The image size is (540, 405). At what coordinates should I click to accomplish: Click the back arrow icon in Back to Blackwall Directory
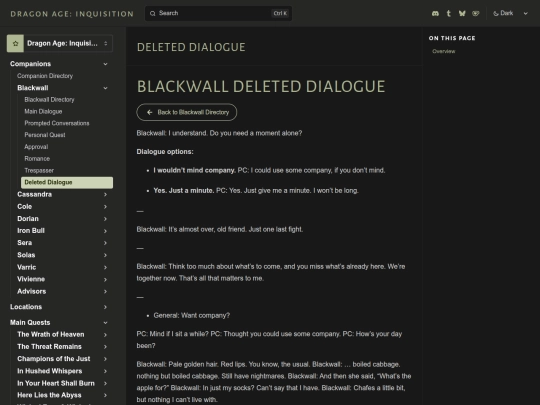[149, 112]
